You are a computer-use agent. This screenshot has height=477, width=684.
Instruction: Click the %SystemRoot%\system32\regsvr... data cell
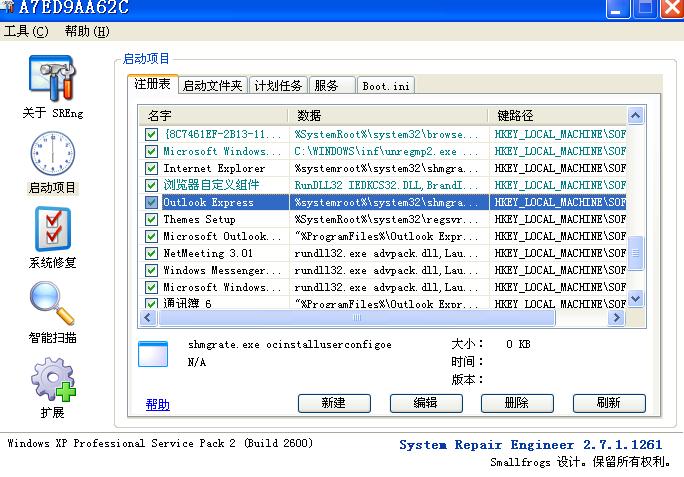[386, 219]
